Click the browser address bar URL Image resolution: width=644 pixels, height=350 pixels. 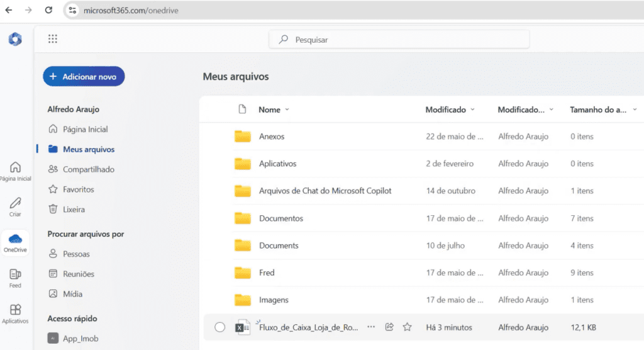click(x=131, y=10)
